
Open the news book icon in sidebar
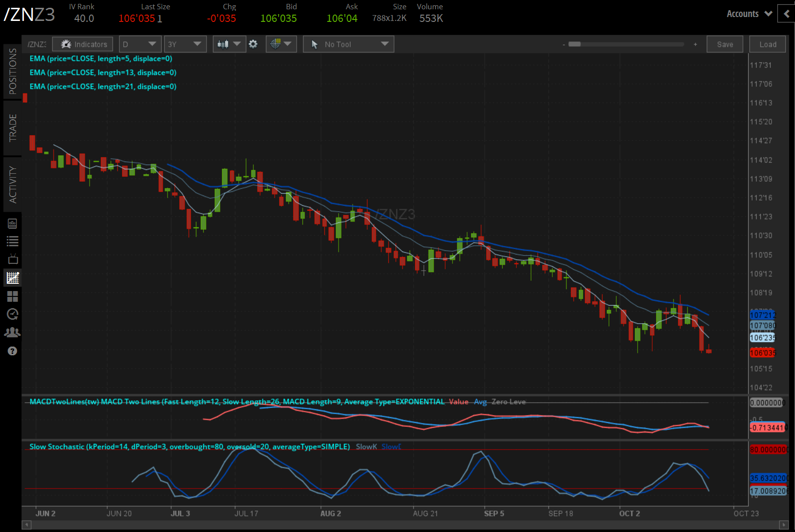click(13, 223)
